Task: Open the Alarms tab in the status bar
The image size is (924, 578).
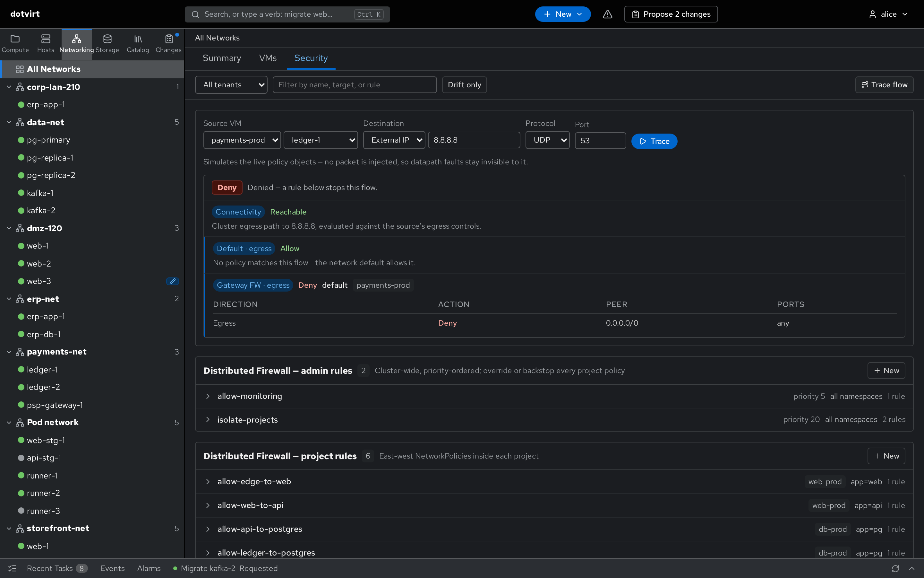Action: 149,568
